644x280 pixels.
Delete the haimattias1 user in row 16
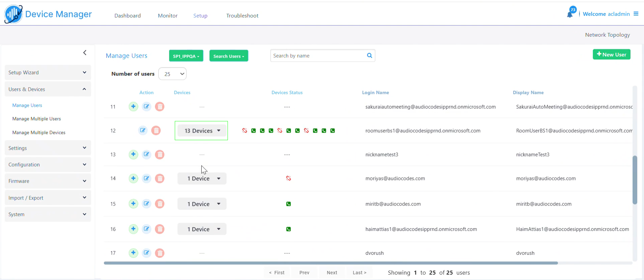coord(160,229)
